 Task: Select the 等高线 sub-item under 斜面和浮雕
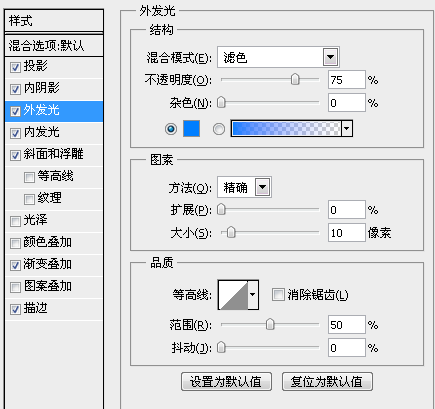[x=54, y=177]
